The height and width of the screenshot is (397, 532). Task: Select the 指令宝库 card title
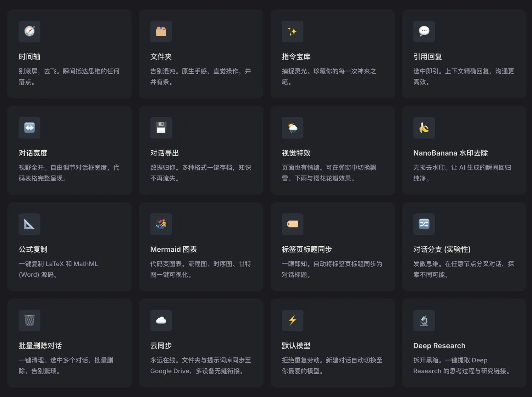pyautogui.click(x=296, y=57)
